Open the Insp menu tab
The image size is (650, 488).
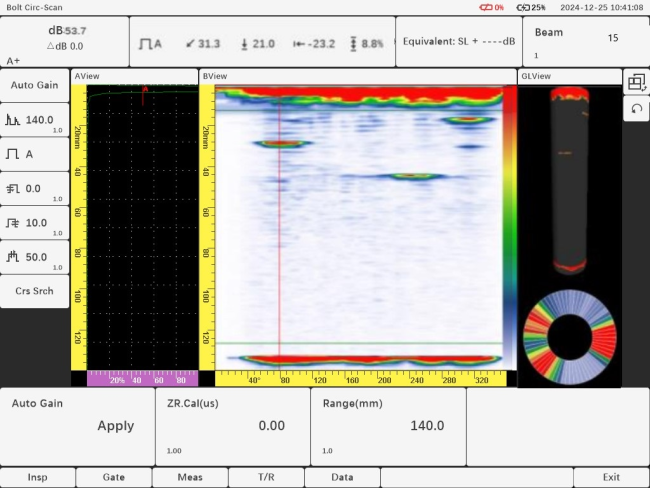coord(37,477)
